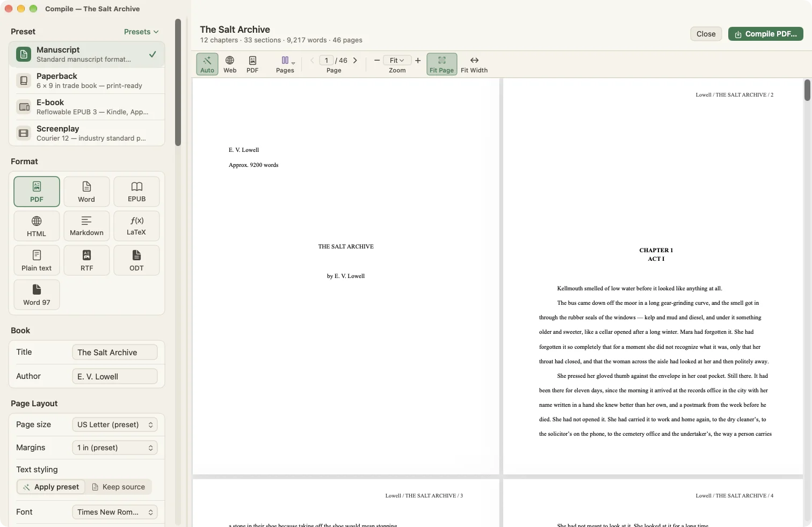This screenshot has height=527, width=812.
Task: Select the Manuscript preset
Action: coord(87,54)
